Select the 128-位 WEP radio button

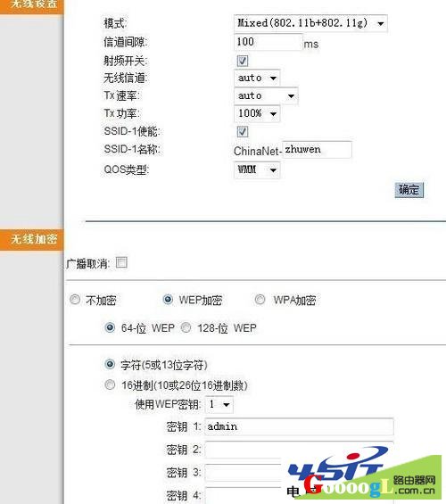186,327
